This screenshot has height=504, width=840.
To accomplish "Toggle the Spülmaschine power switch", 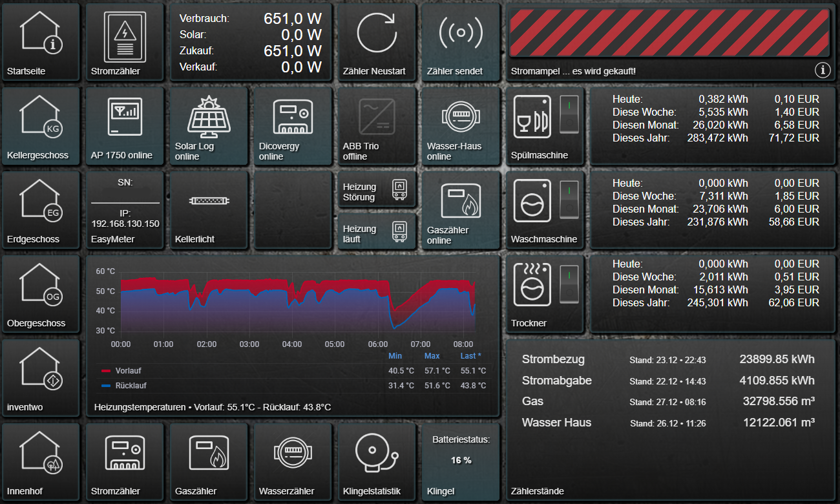I will [x=569, y=114].
